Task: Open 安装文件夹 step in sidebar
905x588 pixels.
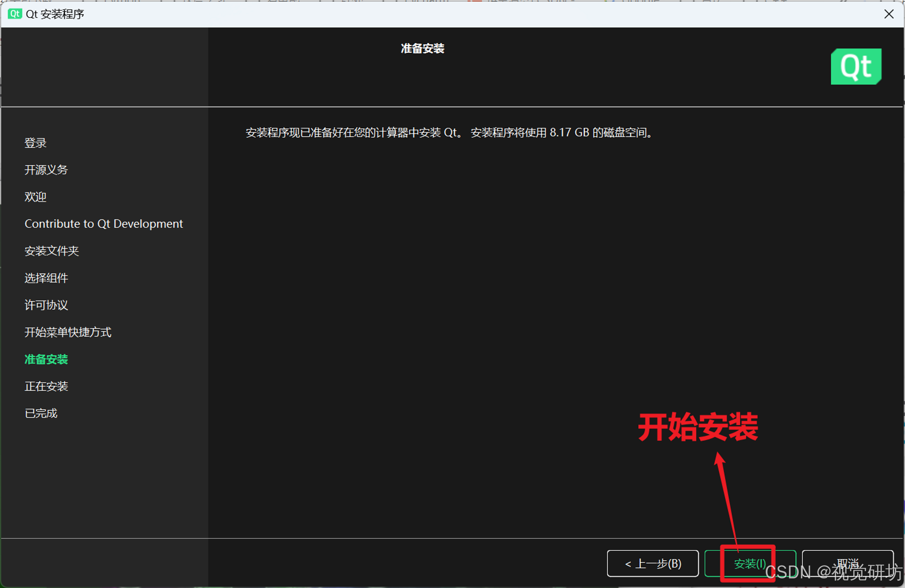Action: pyautogui.click(x=52, y=251)
